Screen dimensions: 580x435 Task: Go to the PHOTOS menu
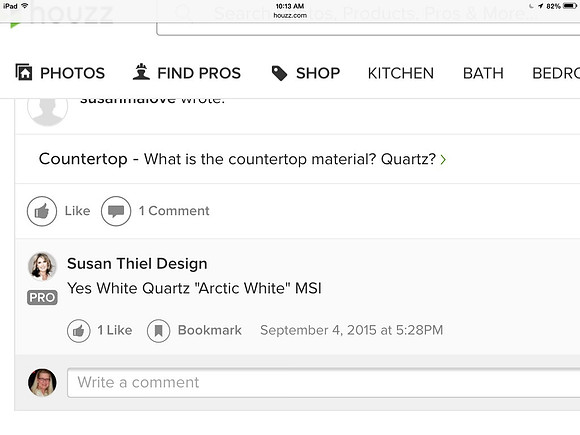pos(72,73)
